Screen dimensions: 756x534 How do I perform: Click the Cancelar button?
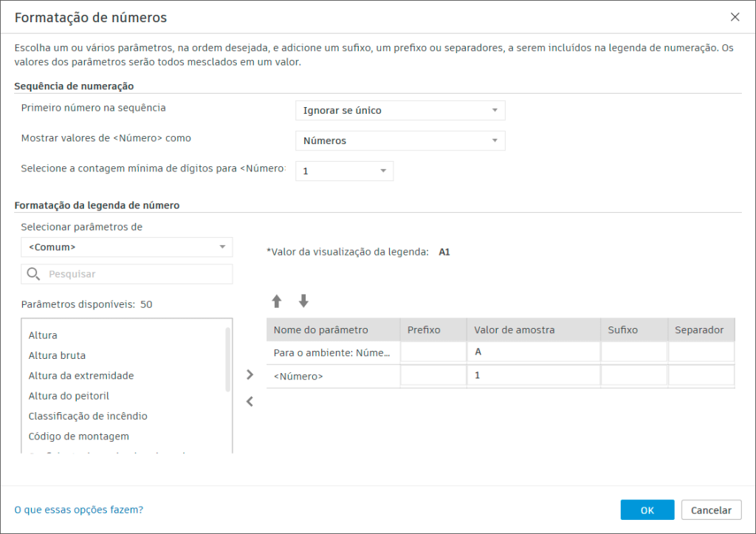pos(711,510)
